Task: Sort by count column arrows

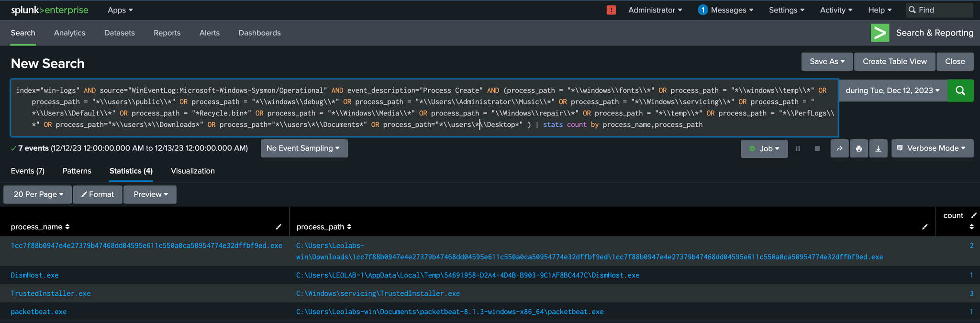Action: tap(971, 227)
